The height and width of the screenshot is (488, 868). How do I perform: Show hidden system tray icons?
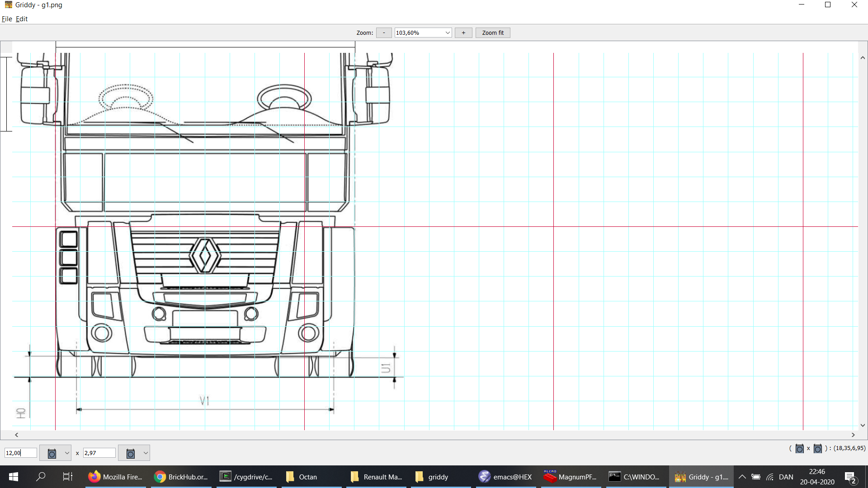(742, 477)
